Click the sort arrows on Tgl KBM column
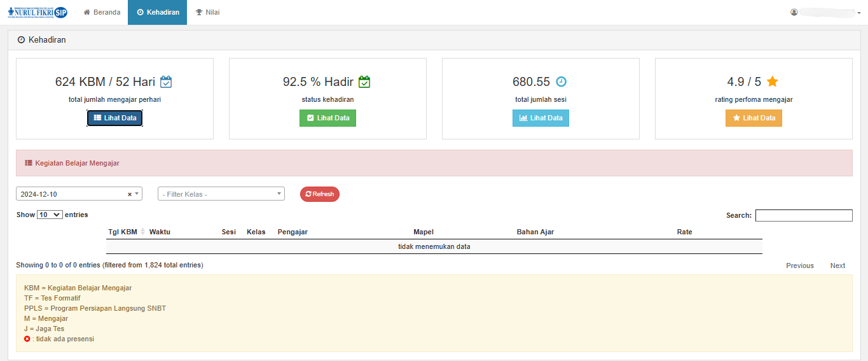The image size is (868, 361). (x=142, y=232)
